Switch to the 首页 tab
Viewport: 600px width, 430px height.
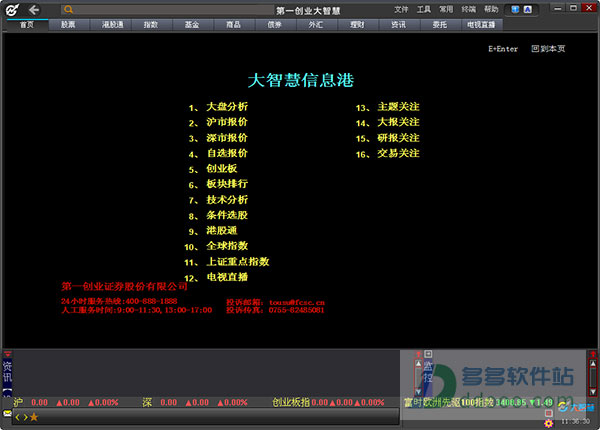(x=27, y=25)
